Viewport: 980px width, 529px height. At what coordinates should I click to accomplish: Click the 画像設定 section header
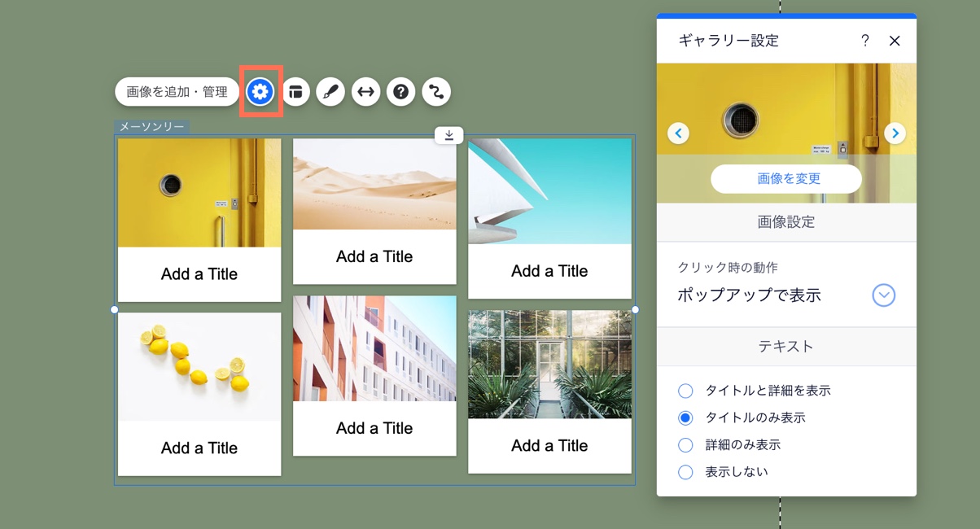(786, 222)
